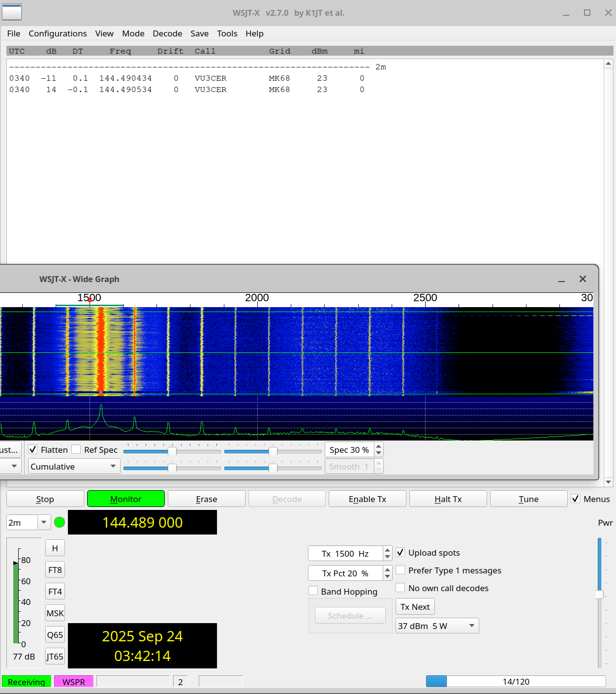Image resolution: width=616 pixels, height=694 pixels.
Task: Select the FT4 mode button
Action: point(55,592)
